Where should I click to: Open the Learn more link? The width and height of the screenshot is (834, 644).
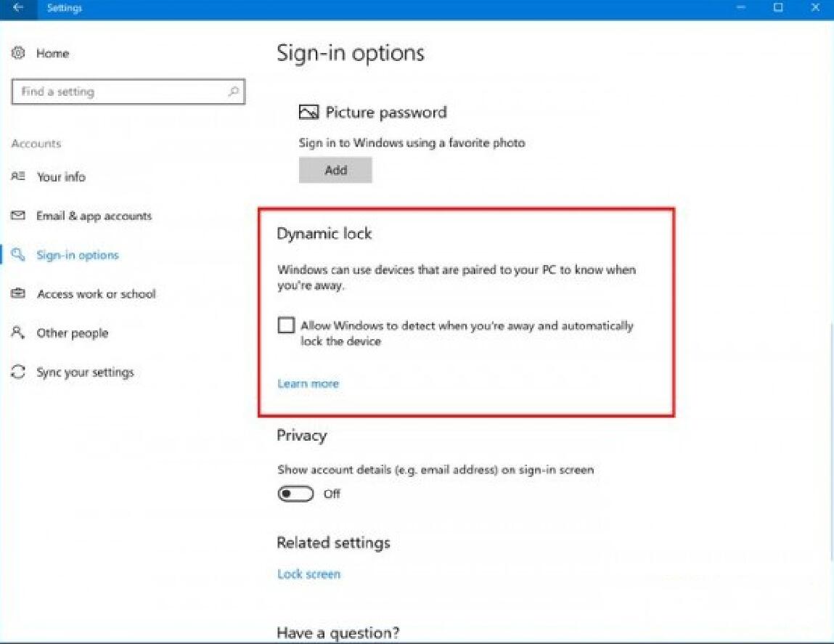tap(308, 384)
